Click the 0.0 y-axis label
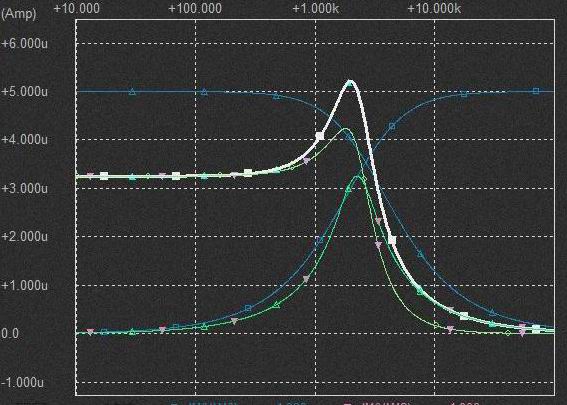 10,333
